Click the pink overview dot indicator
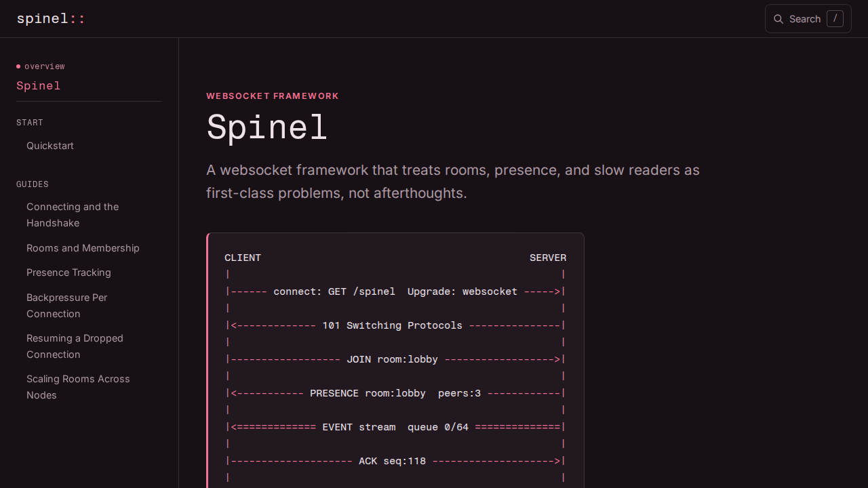This screenshot has height=488, width=868. (18, 66)
